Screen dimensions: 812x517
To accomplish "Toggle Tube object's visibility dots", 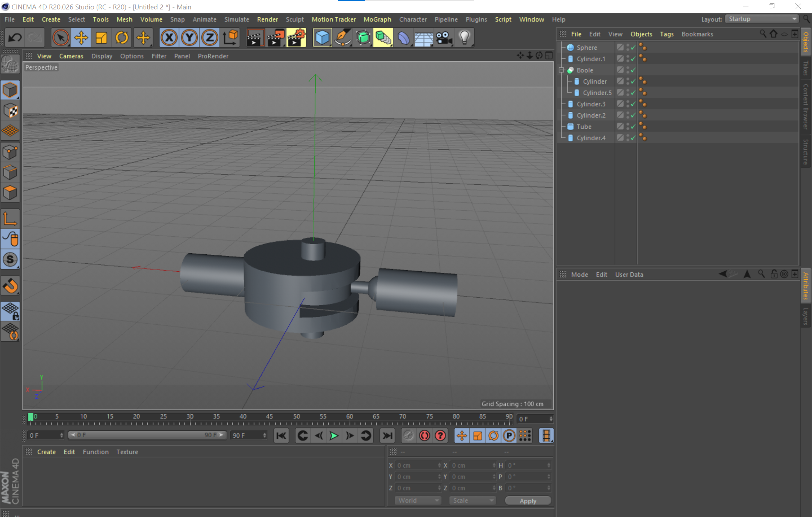I will click(x=628, y=127).
